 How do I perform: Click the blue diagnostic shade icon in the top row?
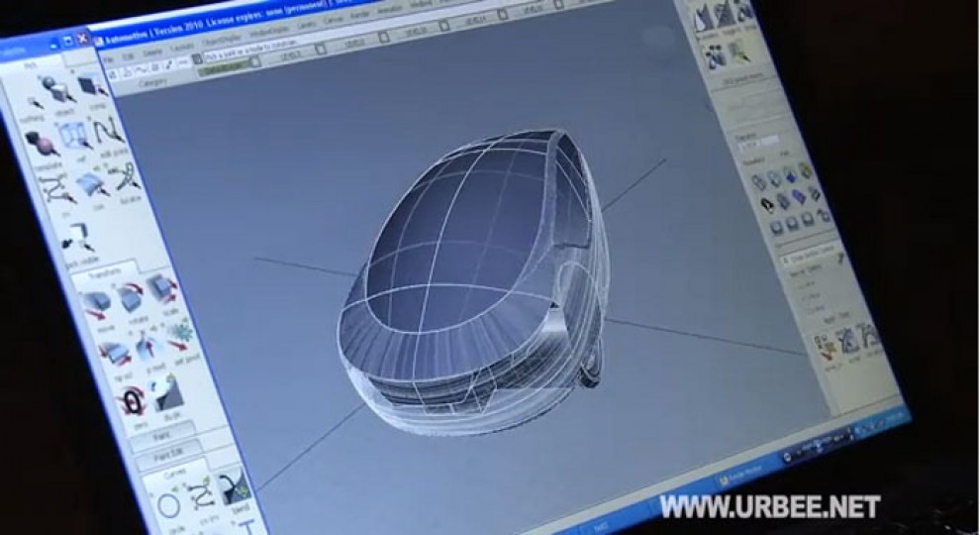pyautogui.click(x=789, y=175)
